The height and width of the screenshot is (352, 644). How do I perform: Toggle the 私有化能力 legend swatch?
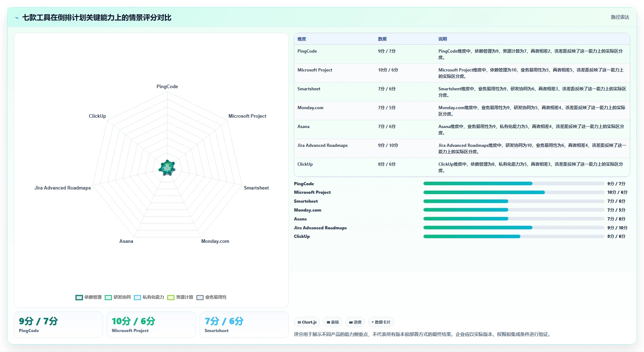click(x=137, y=298)
